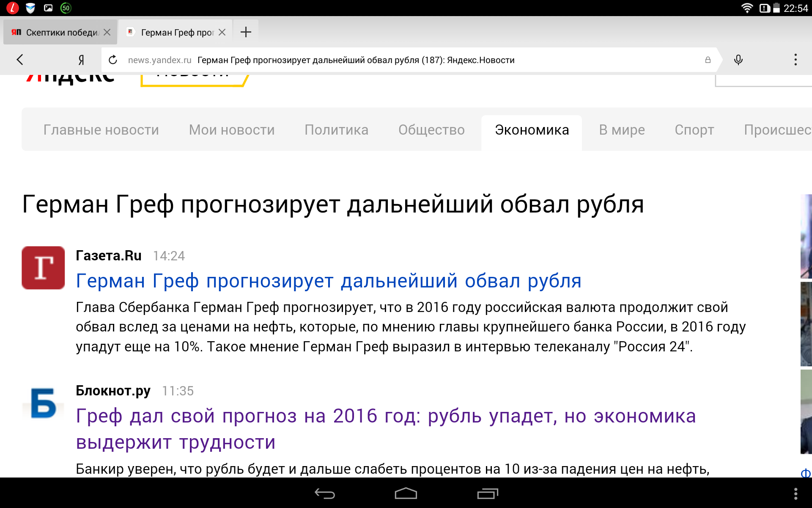
Task: Tap the Yandex "Я" home icon
Action: [x=81, y=60]
